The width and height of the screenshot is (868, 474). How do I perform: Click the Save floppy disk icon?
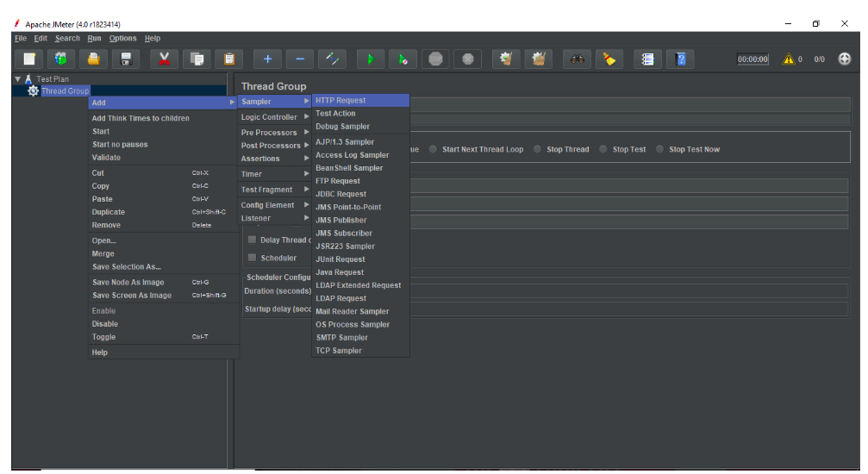point(126,59)
